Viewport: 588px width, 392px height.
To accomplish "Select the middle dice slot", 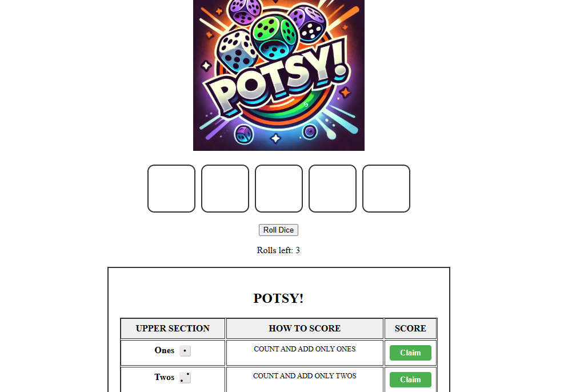I will [278, 189].
